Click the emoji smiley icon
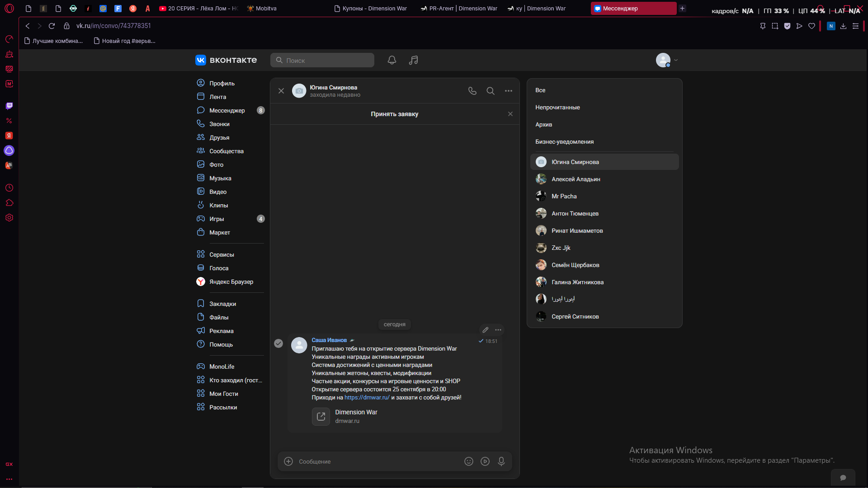The image size is (868, 488). (x=469, y=461)
